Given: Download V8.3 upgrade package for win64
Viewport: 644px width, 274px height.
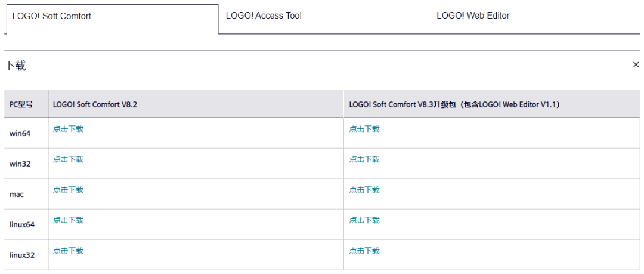Looking at the screenshot, I should 364,129.
